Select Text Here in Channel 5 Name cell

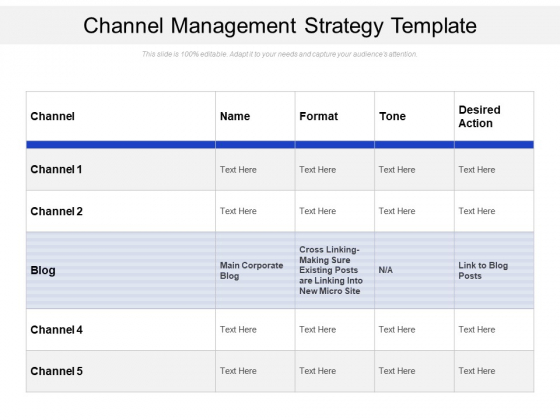[x=238, y=371]
